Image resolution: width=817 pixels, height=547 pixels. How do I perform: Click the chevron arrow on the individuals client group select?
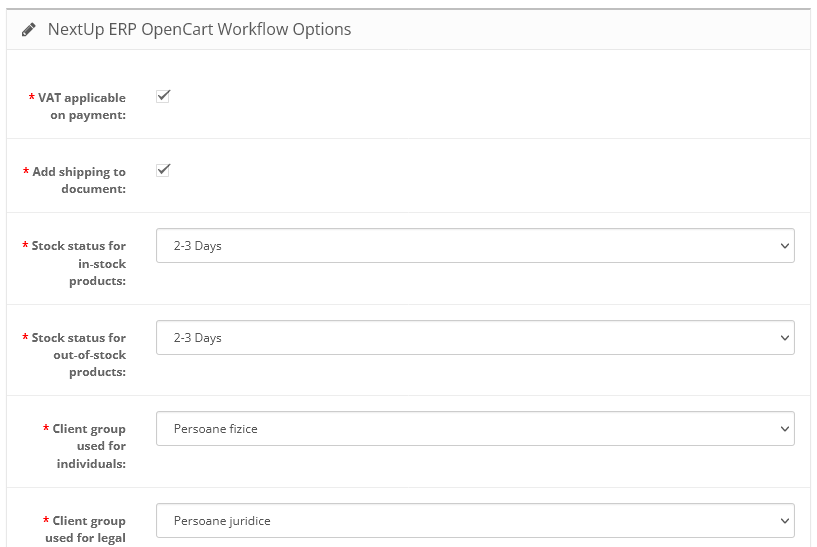784,429
